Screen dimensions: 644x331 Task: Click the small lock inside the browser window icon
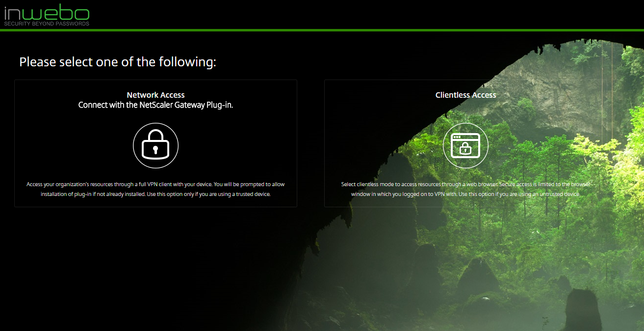pos(465,148)
